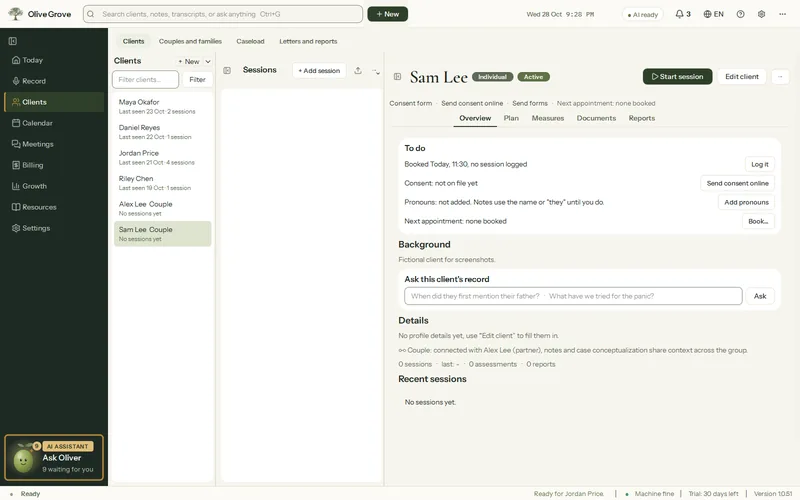The image size is (800, 500).
Task: Select client Daniel Reyes
Action: (162, 132)
